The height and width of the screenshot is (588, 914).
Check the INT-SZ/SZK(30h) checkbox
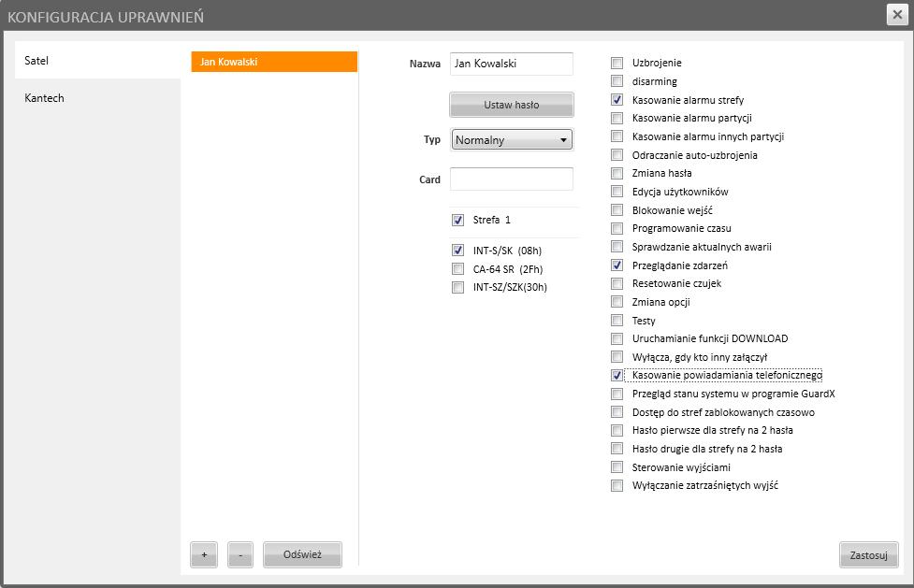point(457,287)
